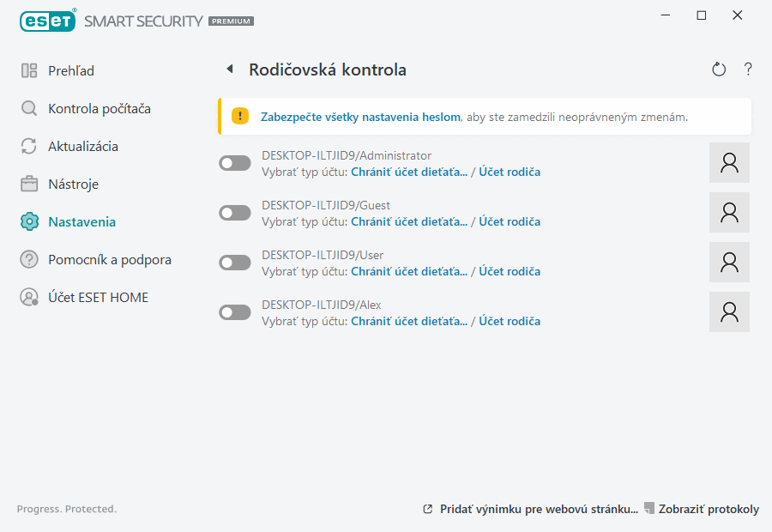Click the Alex account avatar icon
This screenshot has width=772, height=532.
point(730,312)
